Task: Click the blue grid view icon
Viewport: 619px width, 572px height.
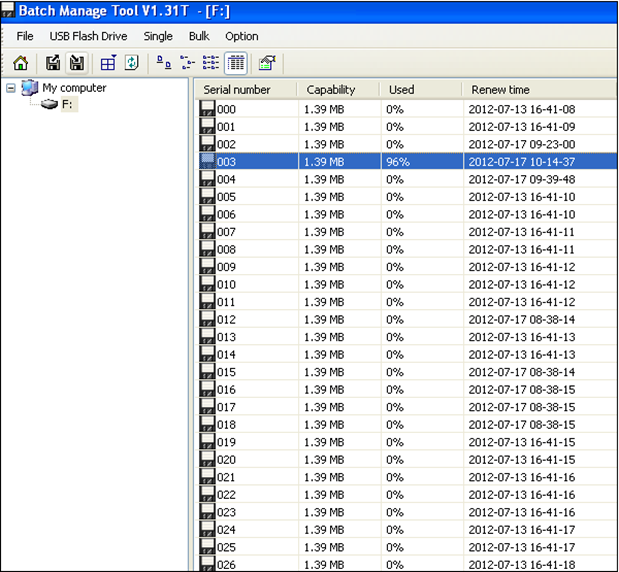Action: 108,63
